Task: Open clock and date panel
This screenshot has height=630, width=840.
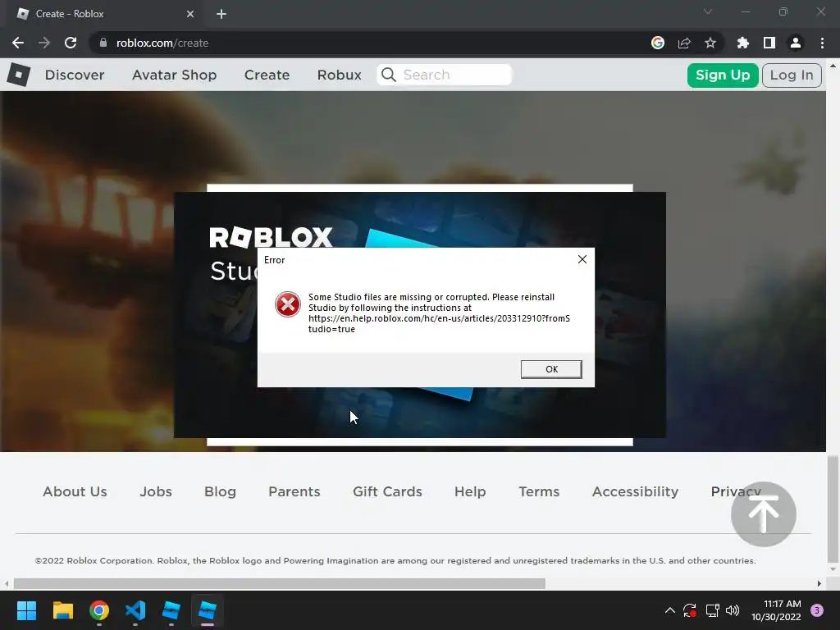Action: pos(776,610)
